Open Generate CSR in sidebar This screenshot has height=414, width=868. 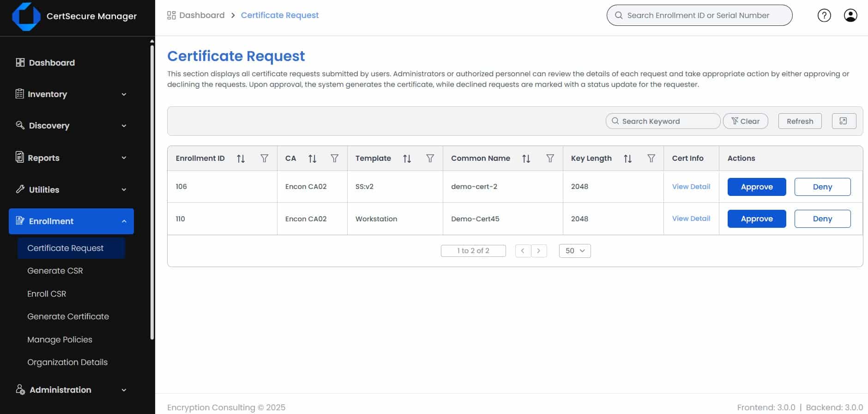[55, 271]
